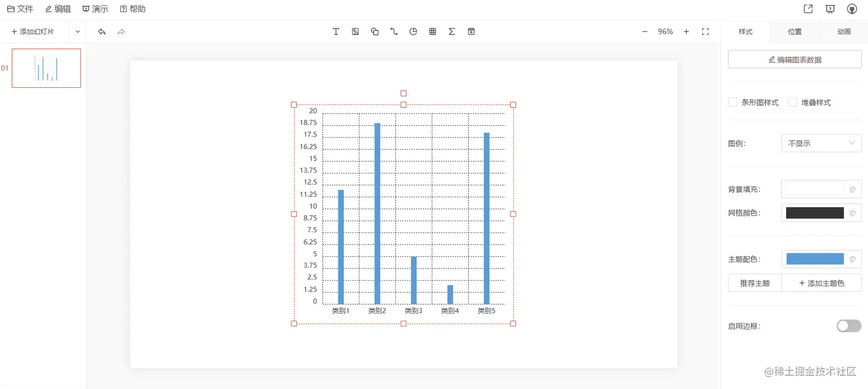Image resolution: width=868 pixels, height=389 pixels.
Task: Open the 图例 dropdown showing 不显示
Action: [821, 143]
